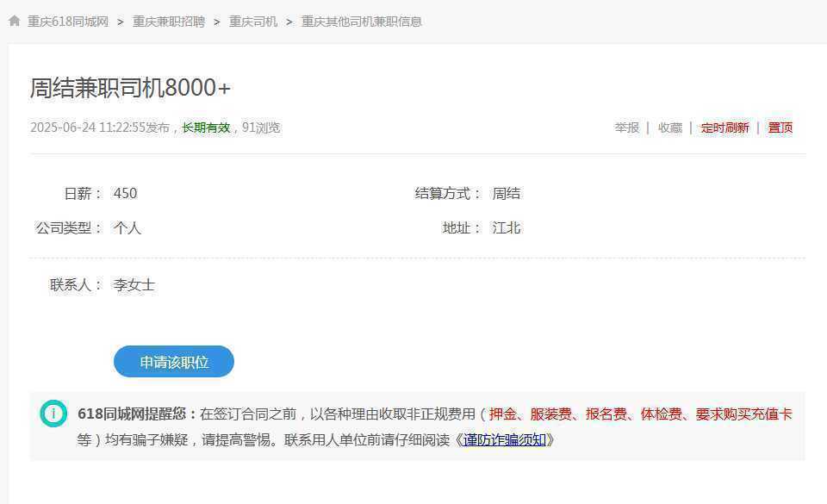This screenshot has width=827, height=504.
Task: Click the 地址： field label
Action: pos(462,228)
